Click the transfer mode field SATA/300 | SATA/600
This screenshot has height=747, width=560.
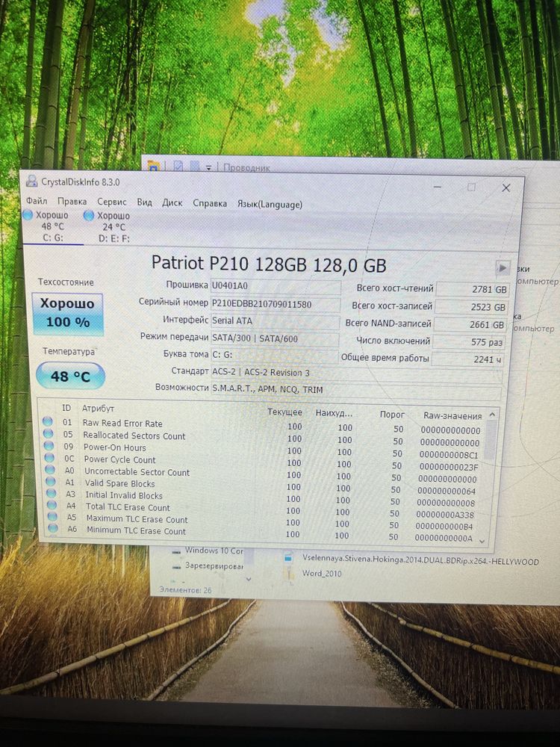point(274,338)
